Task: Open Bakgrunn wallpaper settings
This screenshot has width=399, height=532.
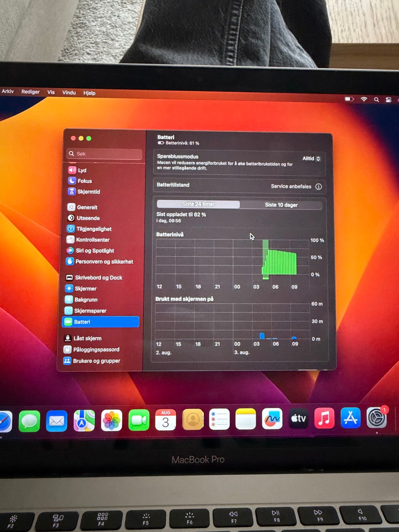Action: pos(81,300)
